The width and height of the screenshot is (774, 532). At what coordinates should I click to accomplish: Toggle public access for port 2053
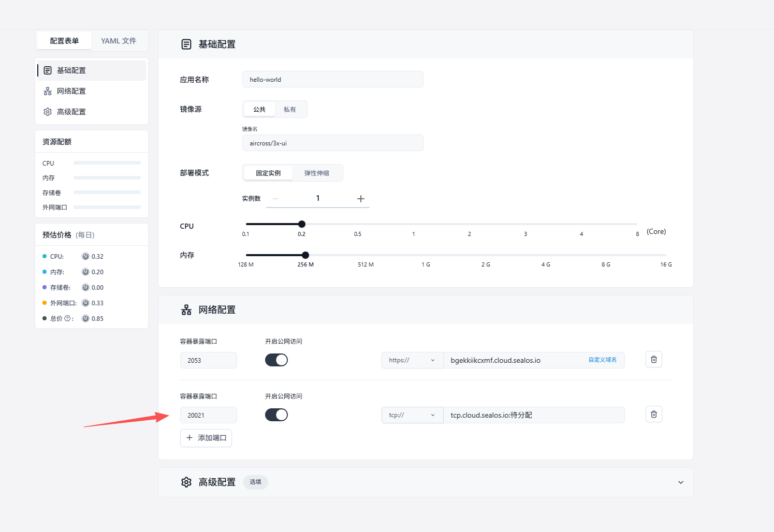point(276,360)
